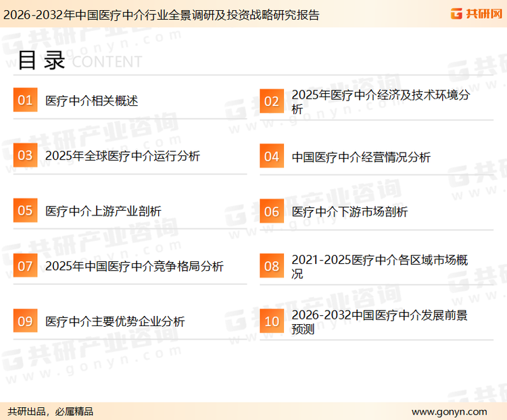Open chapter 医疗中介上游产业剖析
507x420 pixels.
pos(103,211)
